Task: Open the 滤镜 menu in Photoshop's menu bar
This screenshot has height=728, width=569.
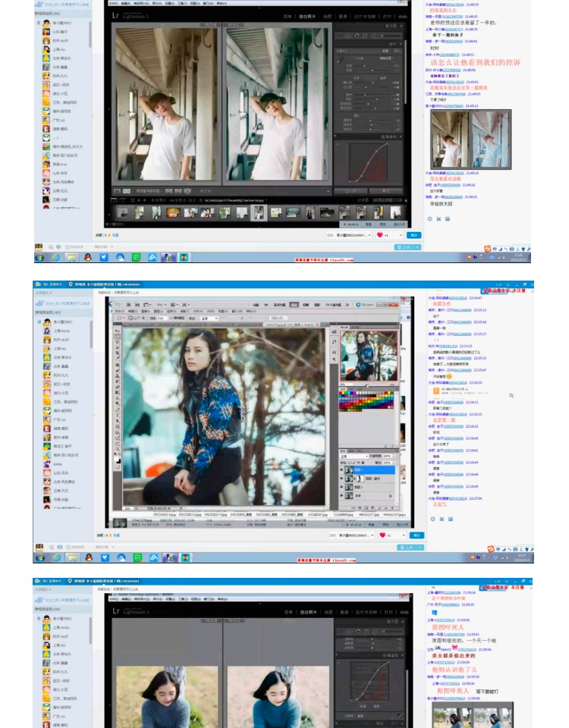Action: pos(185,311)
